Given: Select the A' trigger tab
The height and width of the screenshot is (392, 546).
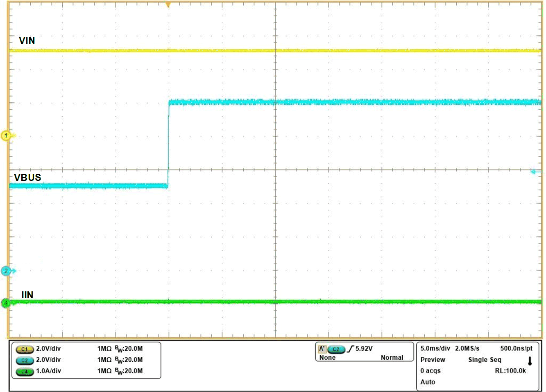Looking at the screenshot, I should tap(323, 349).
